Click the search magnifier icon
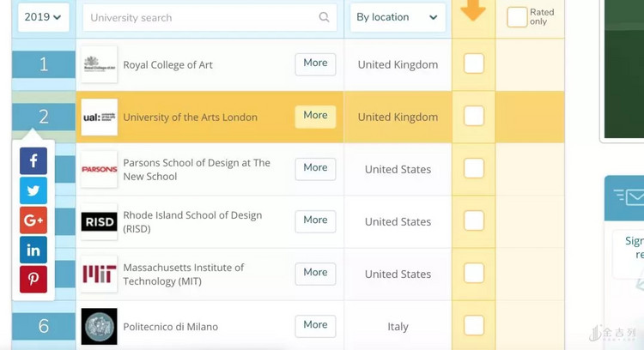The image size is (644, 350). click(324, 17)
